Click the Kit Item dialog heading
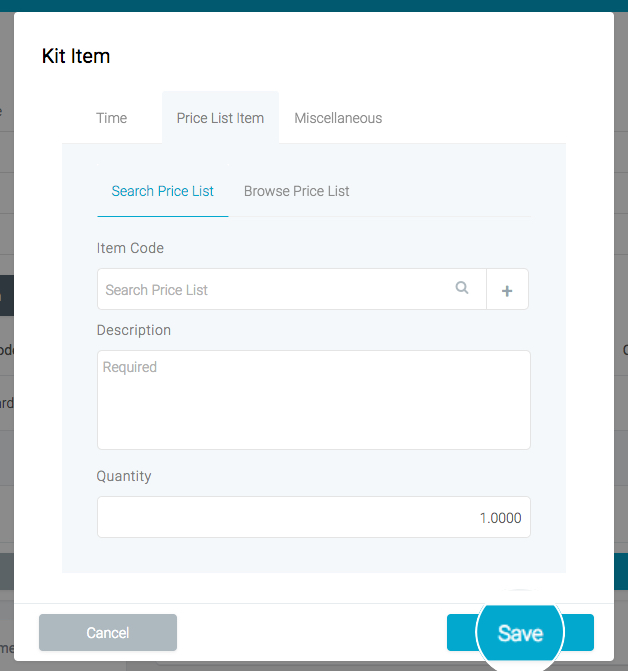 (x=76, y=56)
